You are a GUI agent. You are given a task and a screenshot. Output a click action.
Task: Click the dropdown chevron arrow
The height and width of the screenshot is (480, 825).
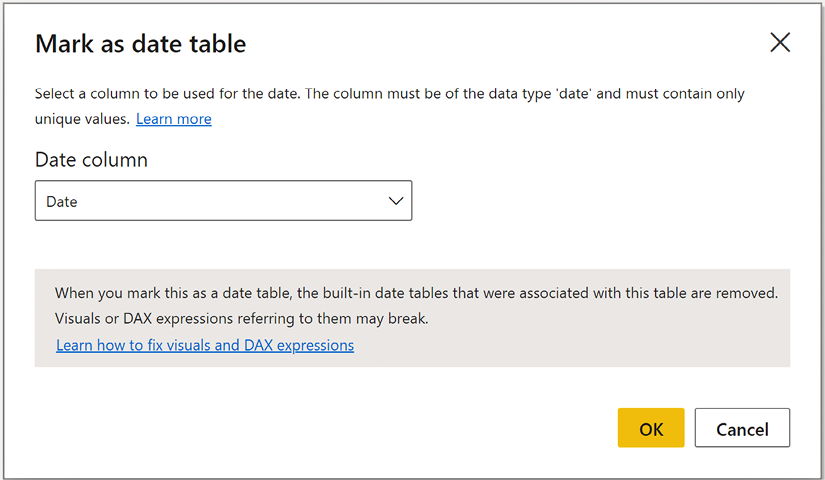396,201
